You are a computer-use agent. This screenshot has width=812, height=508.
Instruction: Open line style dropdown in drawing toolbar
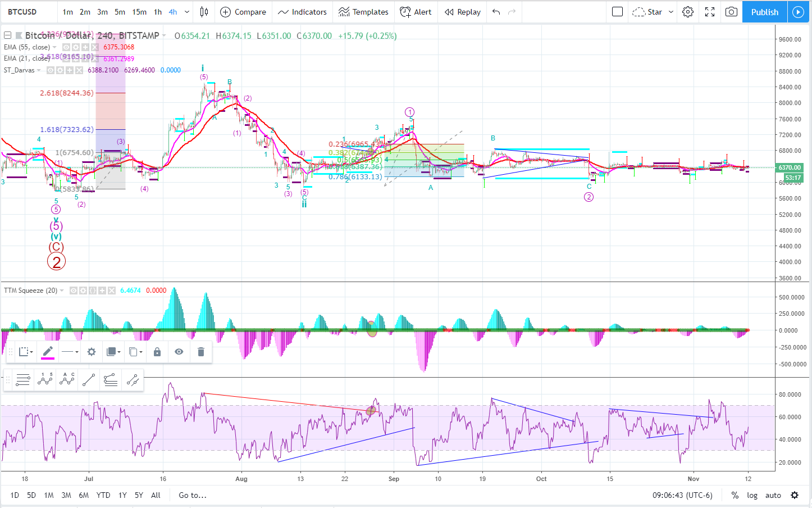(x=70, y=352)
